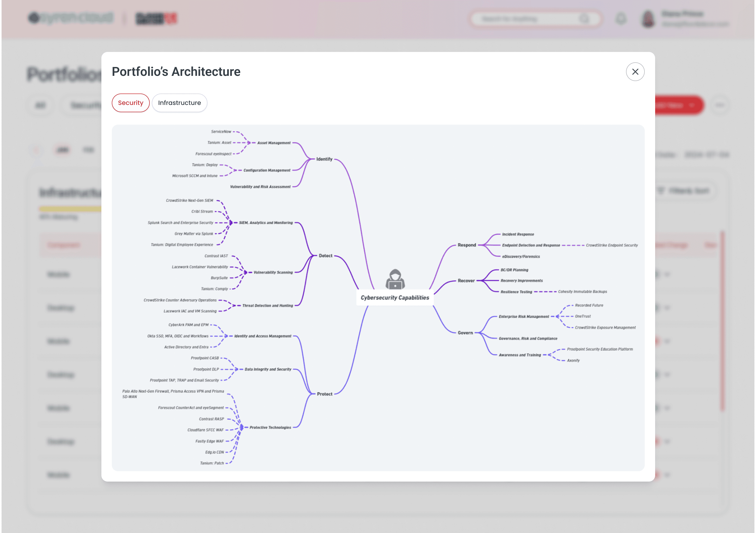Click Splunk Search and Enterprise Security
Viewport: 756px width, 533px height.
coord(180,223)
